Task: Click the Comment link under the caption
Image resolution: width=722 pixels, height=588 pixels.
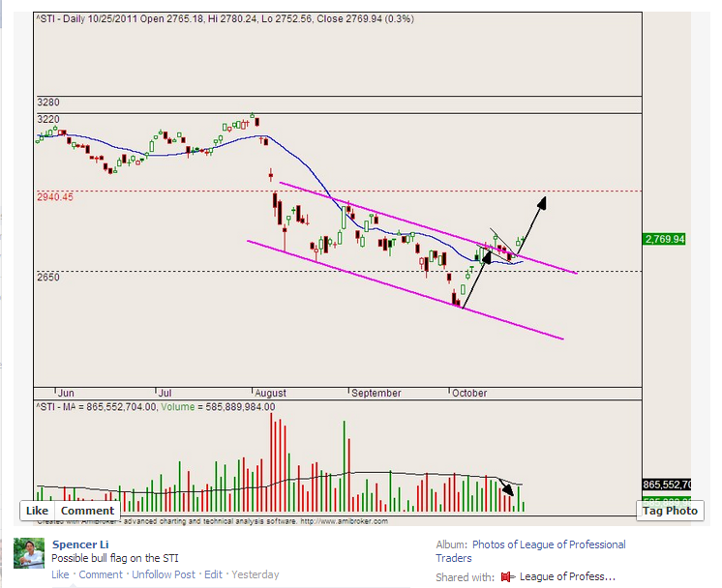Action: [x=101, y=574]
